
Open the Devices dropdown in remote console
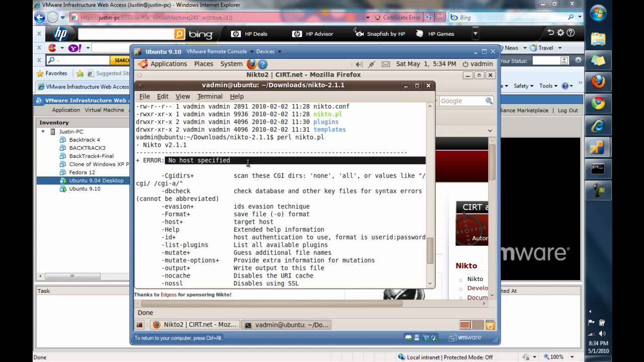point(269,51)
